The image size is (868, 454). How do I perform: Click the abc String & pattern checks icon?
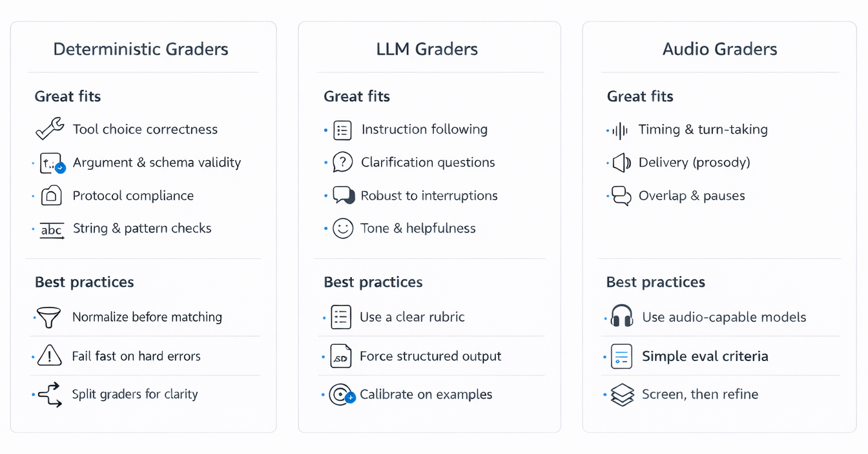pos(52,230)
